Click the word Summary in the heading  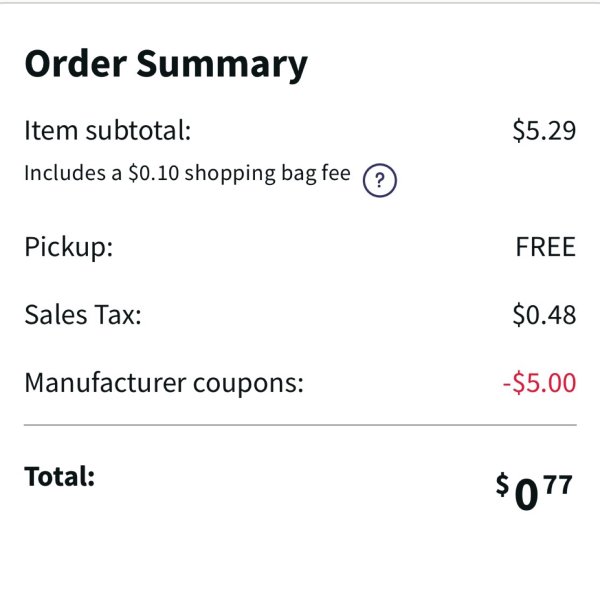pos(222,64)
